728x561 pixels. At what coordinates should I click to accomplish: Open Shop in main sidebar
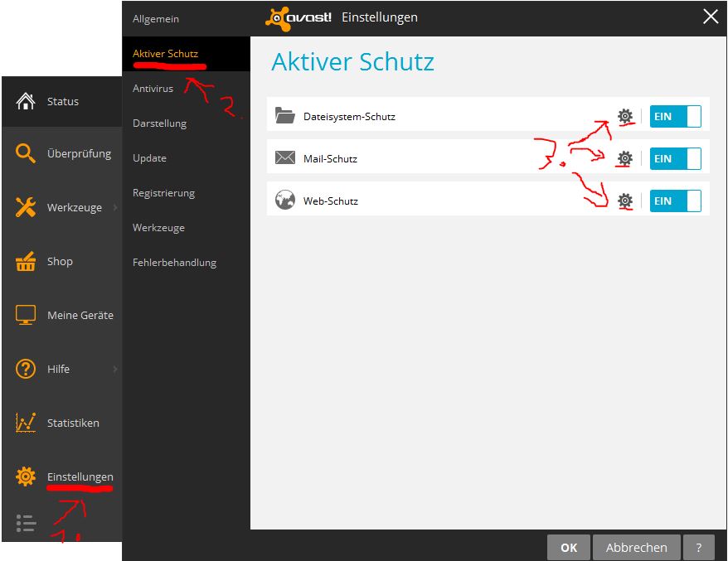(x=62, y=261)
